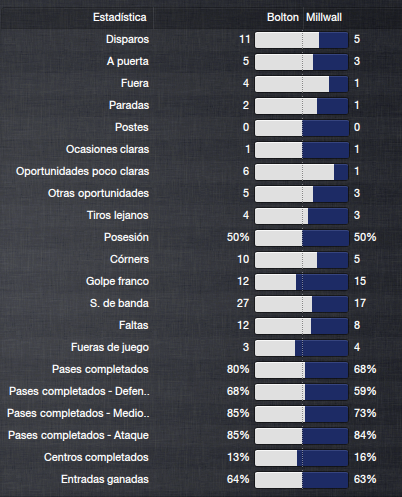Select the Entradas ganadas row label
Screen dimensions: 402x497
coord(105,479)
